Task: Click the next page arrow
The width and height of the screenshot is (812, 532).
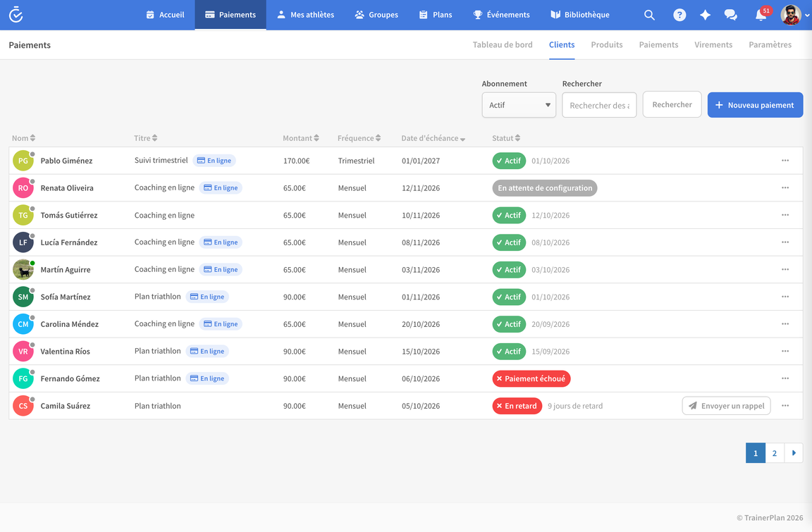Action: 794,453
